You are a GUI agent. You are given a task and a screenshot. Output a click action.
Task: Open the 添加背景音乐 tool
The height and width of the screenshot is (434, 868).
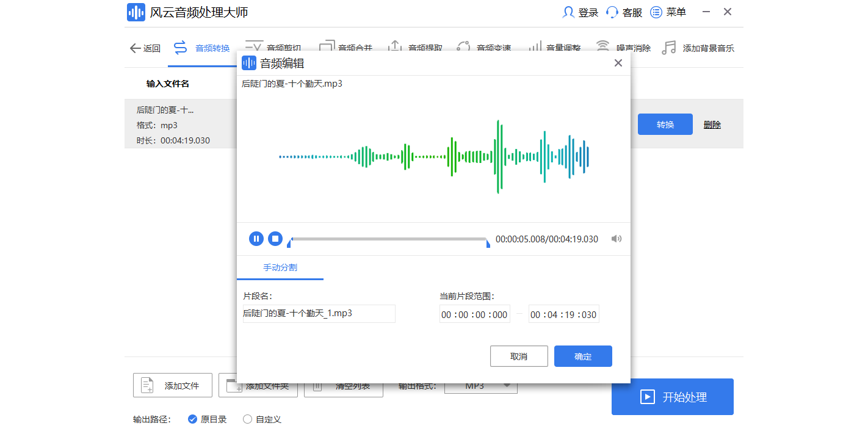(x=698, y=48)
